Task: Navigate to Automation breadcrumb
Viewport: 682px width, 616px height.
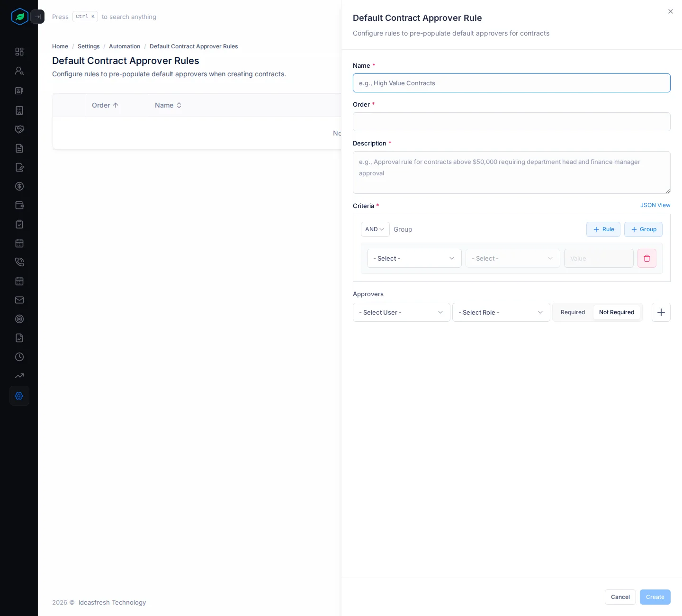Action: pyautogui.click(x=125, y=46)
